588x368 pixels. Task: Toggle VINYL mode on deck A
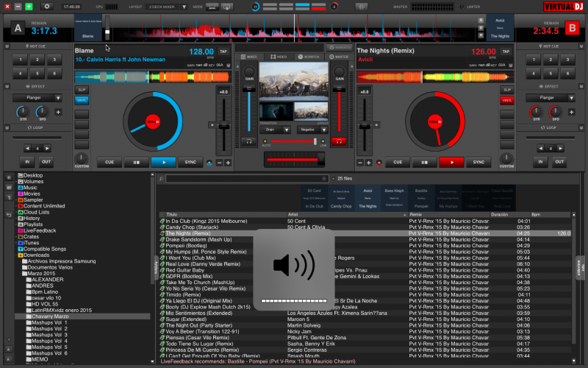pyautogui.click(x=82, y=100)
